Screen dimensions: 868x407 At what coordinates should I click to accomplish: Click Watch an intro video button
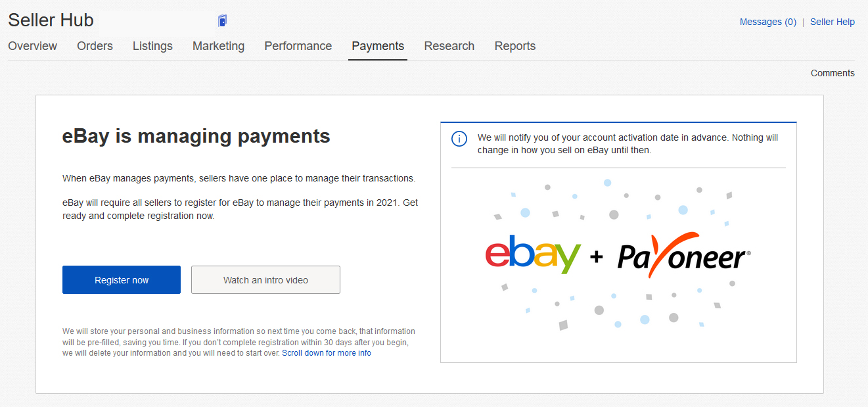pyautogui.click(x=265, y=279)
